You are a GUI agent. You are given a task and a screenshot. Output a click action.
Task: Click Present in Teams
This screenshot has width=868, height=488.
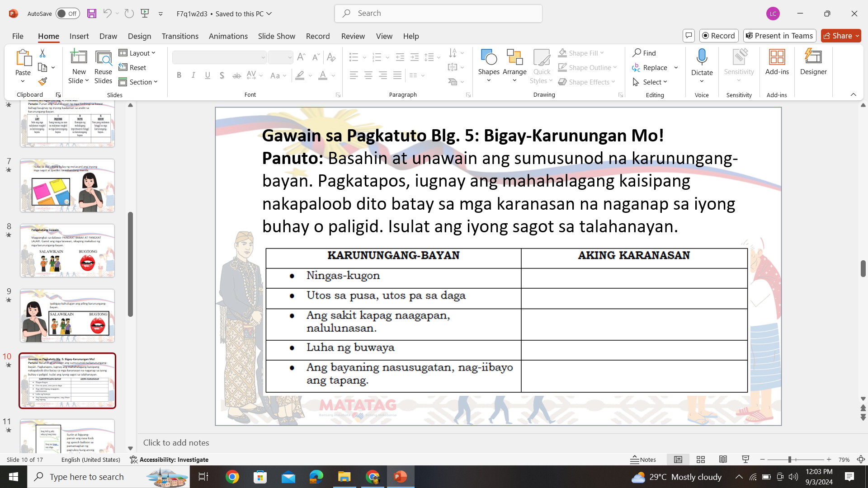pos(779,36)
